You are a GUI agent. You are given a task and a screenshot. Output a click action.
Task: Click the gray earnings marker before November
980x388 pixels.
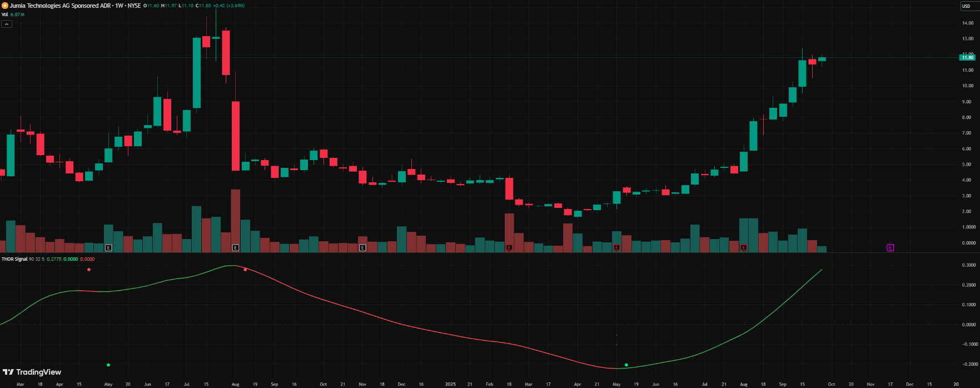[x=362, y=248]
